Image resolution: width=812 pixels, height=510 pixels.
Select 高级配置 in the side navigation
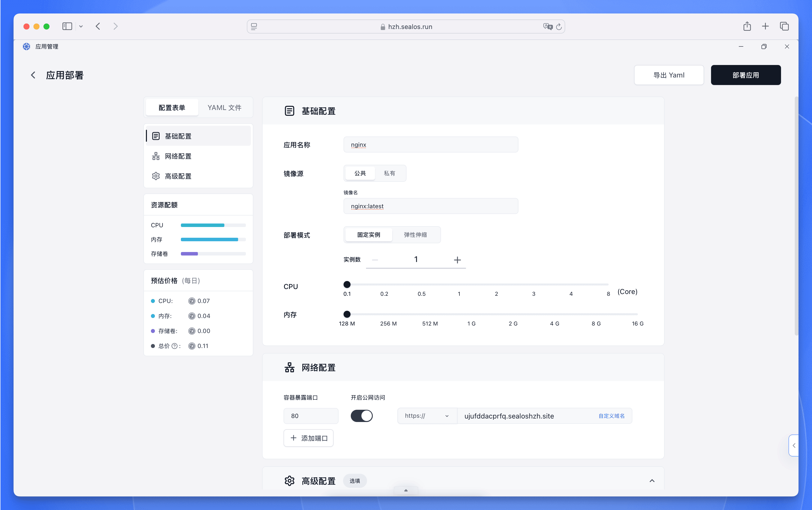(198, 176)
